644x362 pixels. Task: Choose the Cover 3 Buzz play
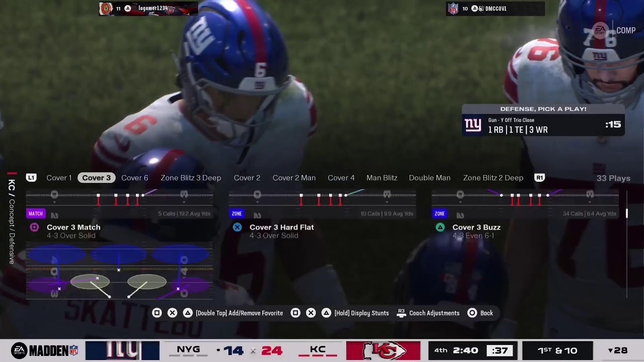click(x=476, y=227)
